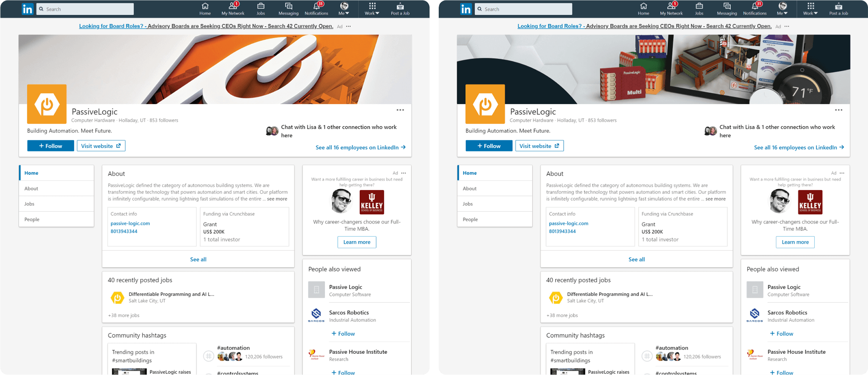Select About tab in left window sidebar
This screenshot has width=868, height=375.
[57, 189]
